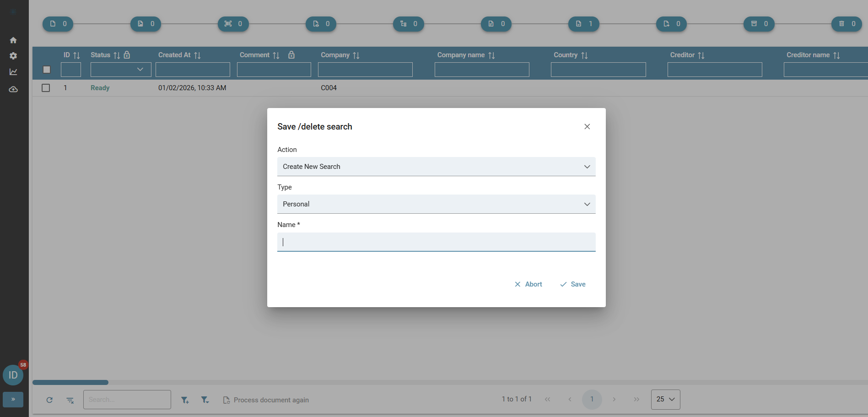Image resolution: width=868 pixels, height=417 pixels.
Task: Open settings gear in sidebar
Action: 13,56
